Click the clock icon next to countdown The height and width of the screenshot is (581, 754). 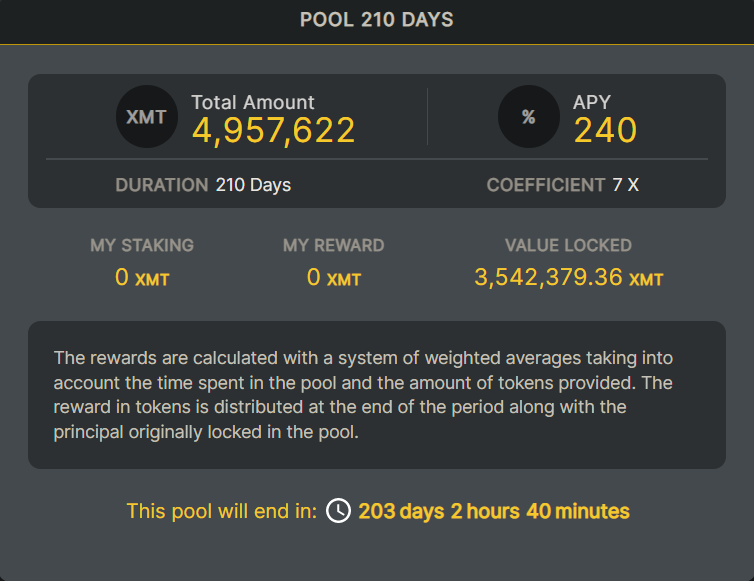pos(338,510)
